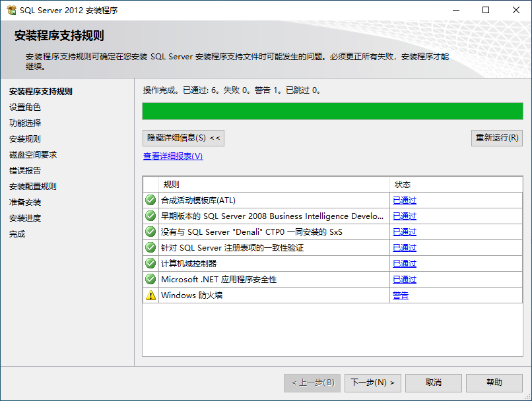
Task: Click the check icon for 注册表项的一致性验证 rule
Action: point(150,247)
